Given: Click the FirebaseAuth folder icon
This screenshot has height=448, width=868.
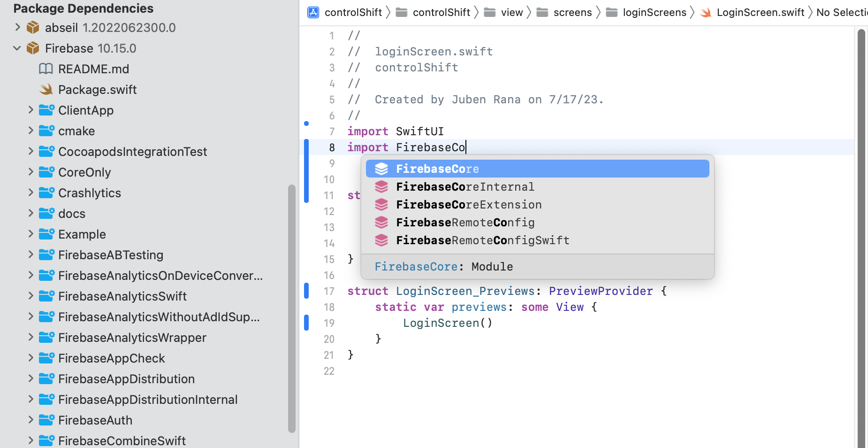Looking at the screenshot, I should point(46,420).
